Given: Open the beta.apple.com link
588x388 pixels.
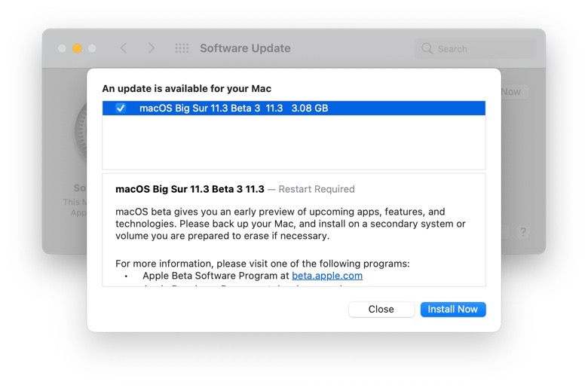Looking at the screenshot, I should click(327, 276).
